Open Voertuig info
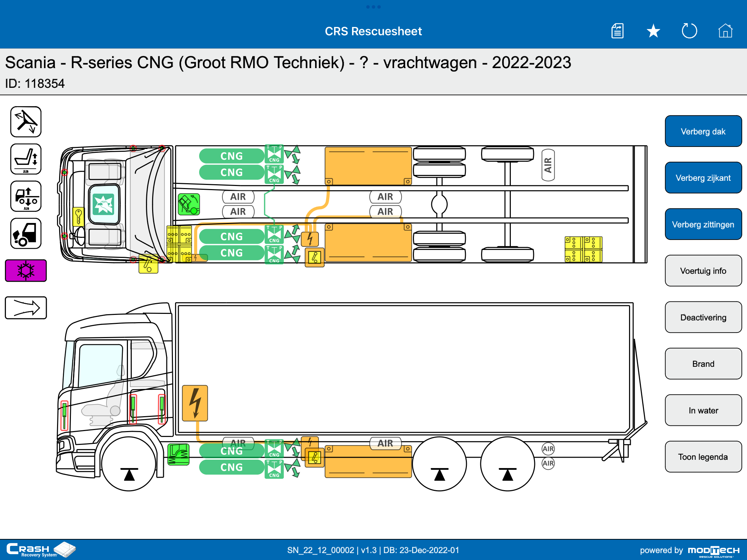Screen dimensions: 747x560 click(x=703, y=271)
